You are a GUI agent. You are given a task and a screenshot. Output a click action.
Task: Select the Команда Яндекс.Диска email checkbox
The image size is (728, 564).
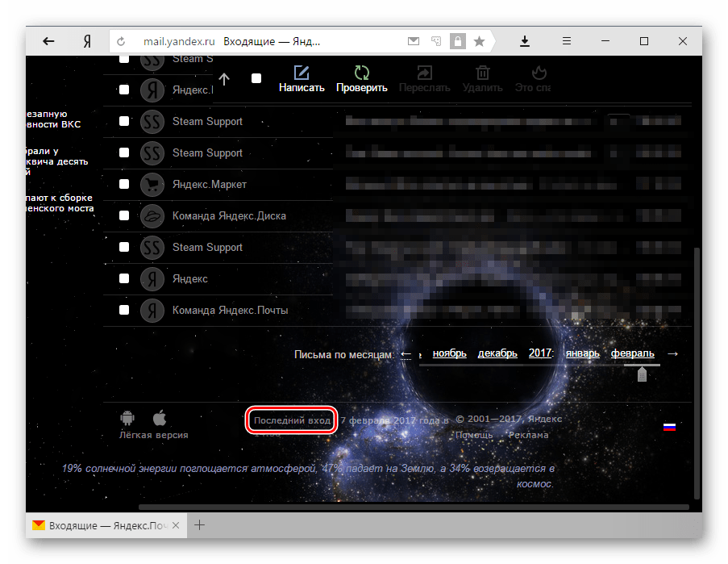124,215
